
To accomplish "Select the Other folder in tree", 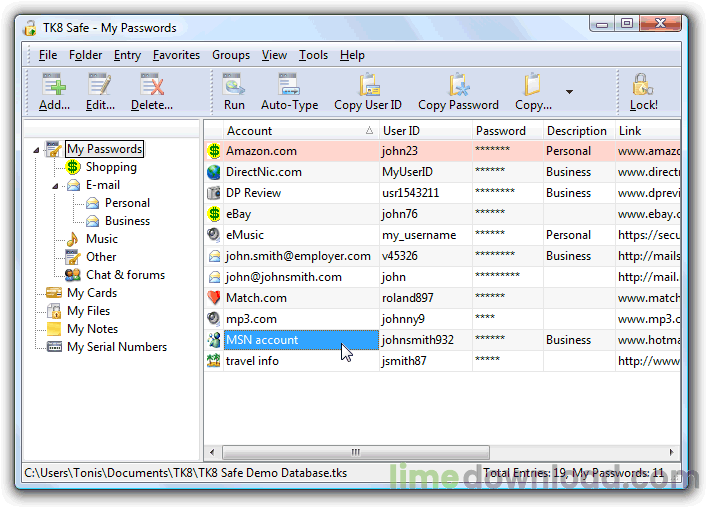I will click(x=101, y=257).
